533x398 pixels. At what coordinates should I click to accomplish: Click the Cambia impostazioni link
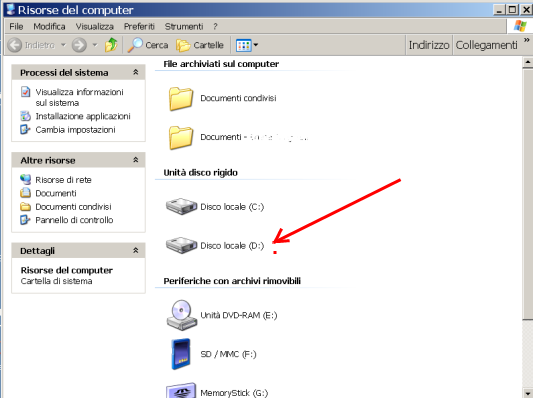click(x=75, y=130)
